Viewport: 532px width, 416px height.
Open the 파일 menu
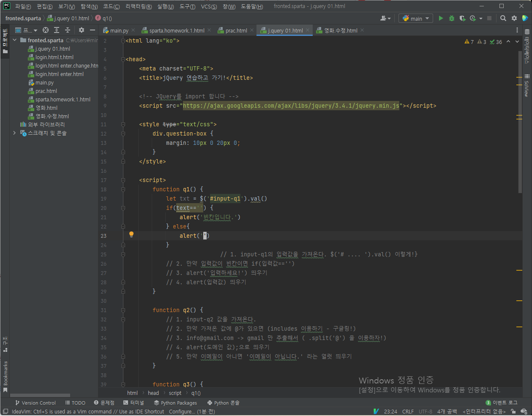tap(23, 6)
